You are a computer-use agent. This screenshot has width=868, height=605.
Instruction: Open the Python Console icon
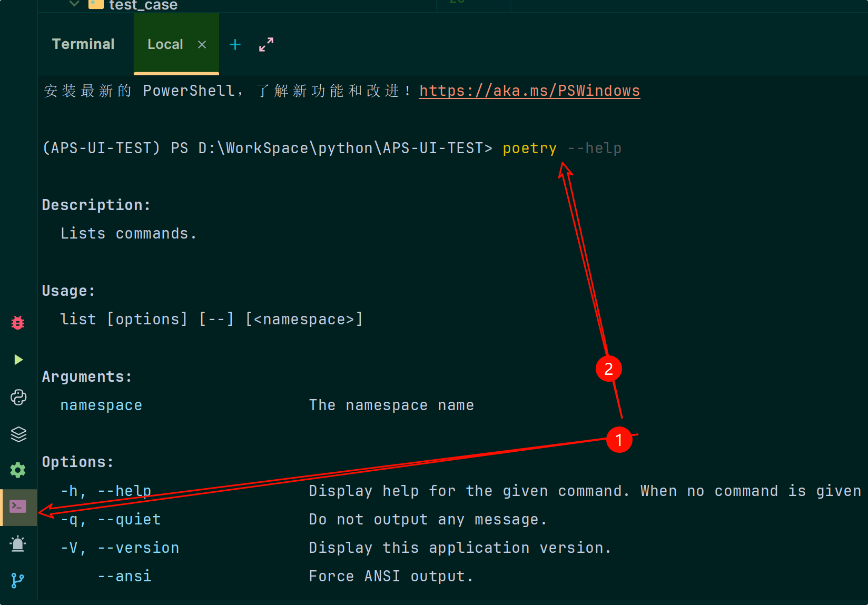point(18,397)
